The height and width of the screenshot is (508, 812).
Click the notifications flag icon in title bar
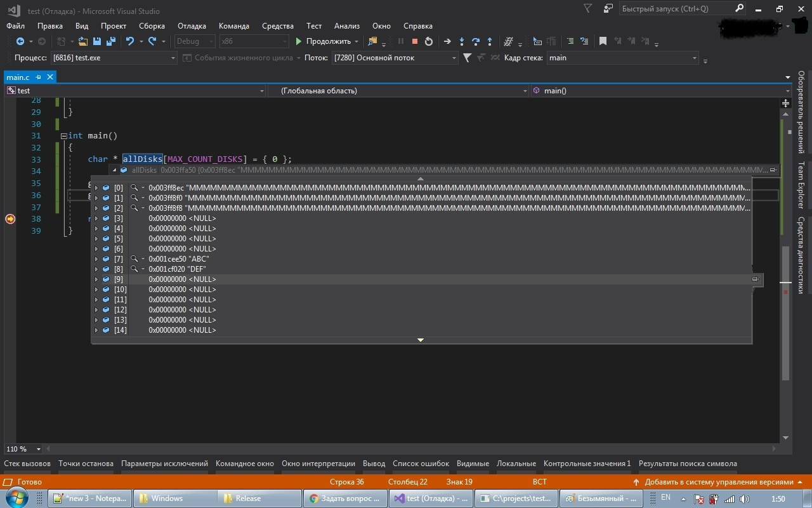point(587,9)
